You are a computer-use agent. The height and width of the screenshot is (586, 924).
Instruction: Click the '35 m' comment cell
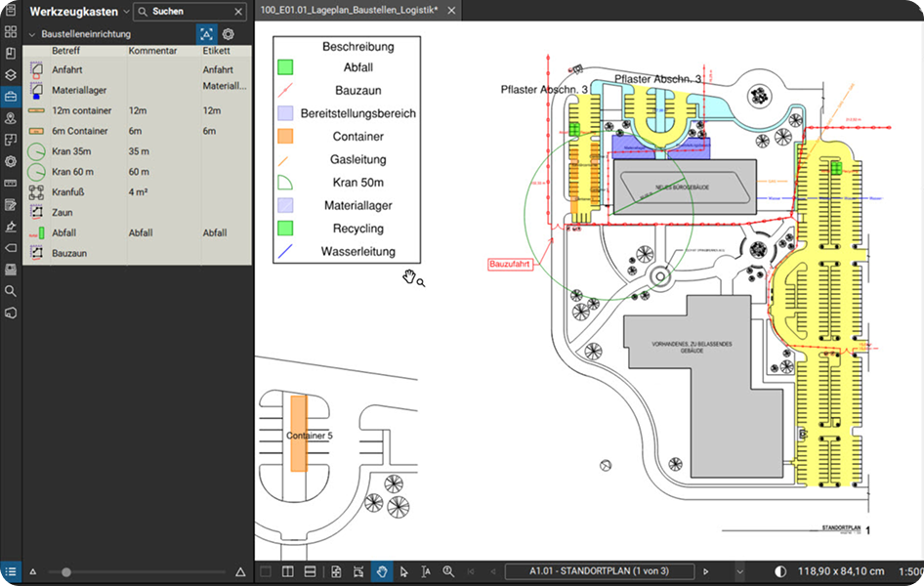click(139, 151)
